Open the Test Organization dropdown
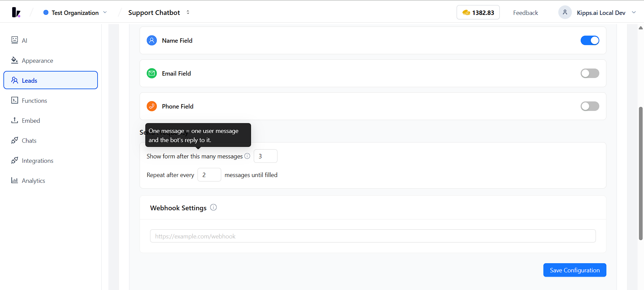 point(75,13)
